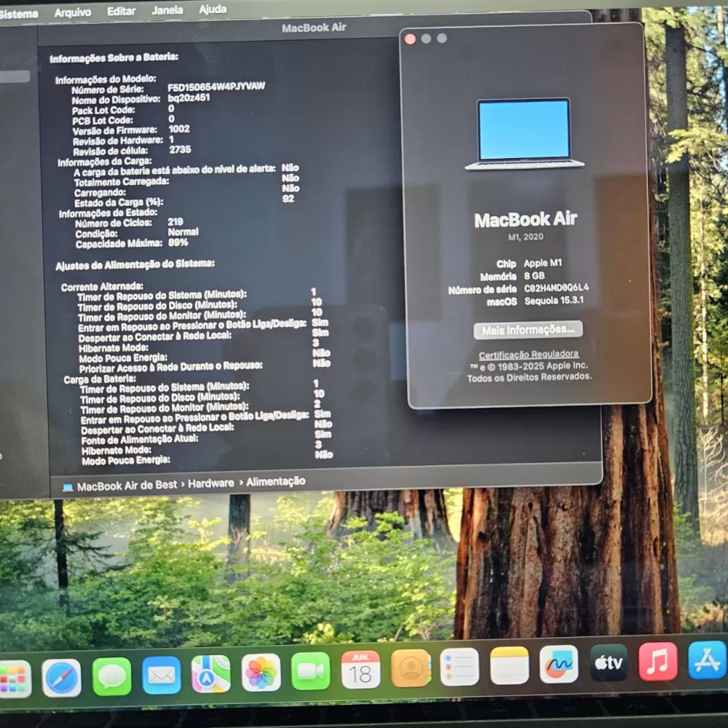Click the Número de Ciclos label

(114, 223)
